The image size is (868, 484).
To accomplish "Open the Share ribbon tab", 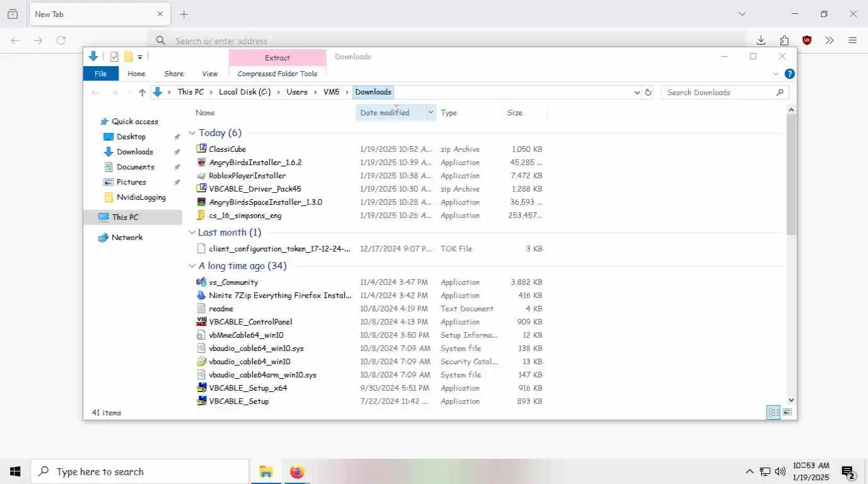I will click(173, 74).
